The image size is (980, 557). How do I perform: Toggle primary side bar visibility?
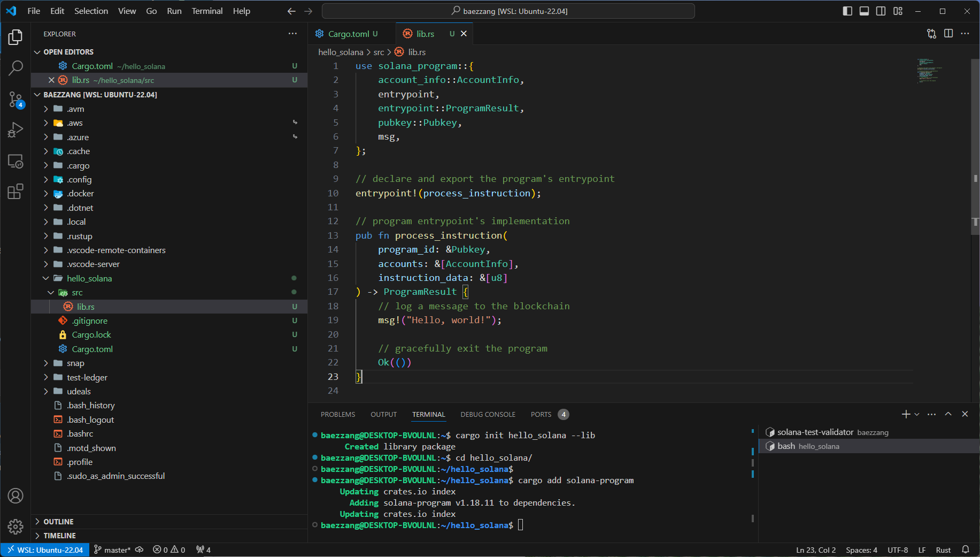[x=847, y=11]
